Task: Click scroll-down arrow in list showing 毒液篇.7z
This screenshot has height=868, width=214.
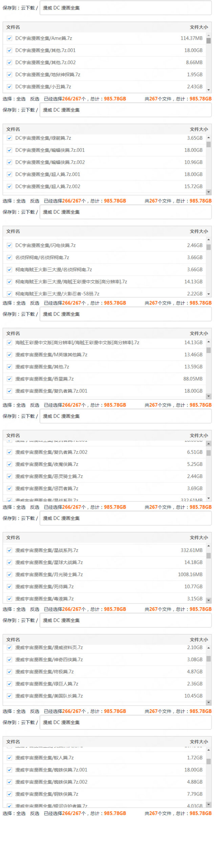Action: pos(209,600)
